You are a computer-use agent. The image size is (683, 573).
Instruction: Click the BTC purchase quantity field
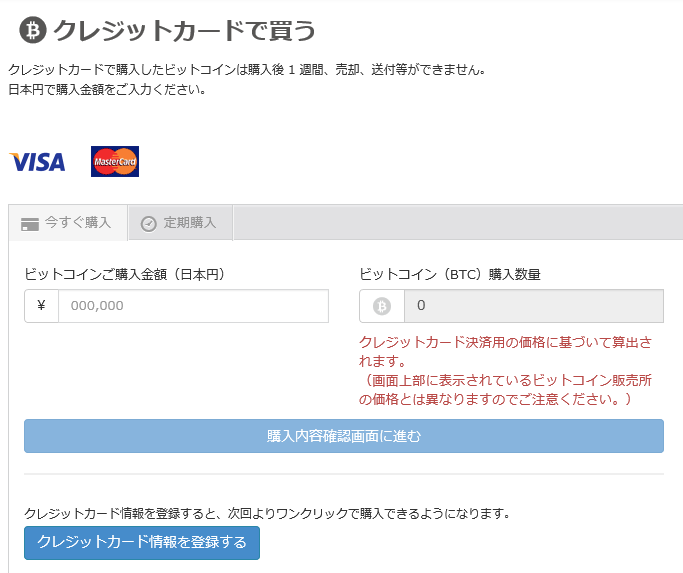tap(532, 306)
